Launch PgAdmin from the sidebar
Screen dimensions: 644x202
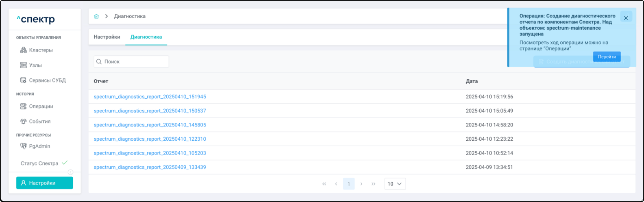tap(39, 146)
